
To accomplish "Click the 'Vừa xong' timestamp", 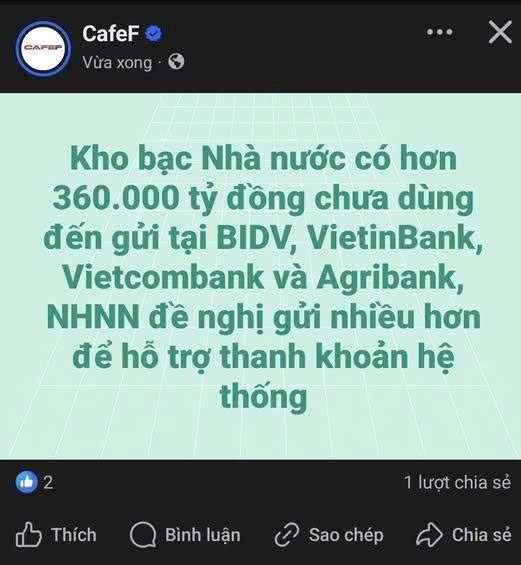I will point(117,63).
